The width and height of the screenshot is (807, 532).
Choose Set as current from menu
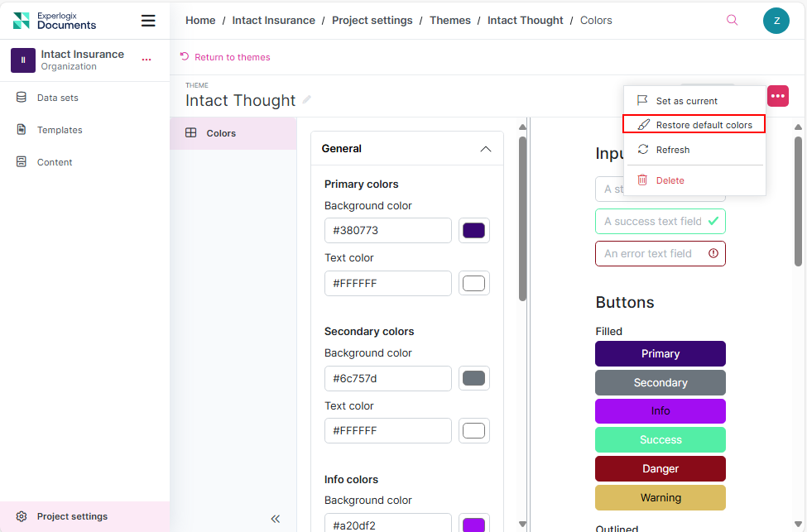coord(686,101)
